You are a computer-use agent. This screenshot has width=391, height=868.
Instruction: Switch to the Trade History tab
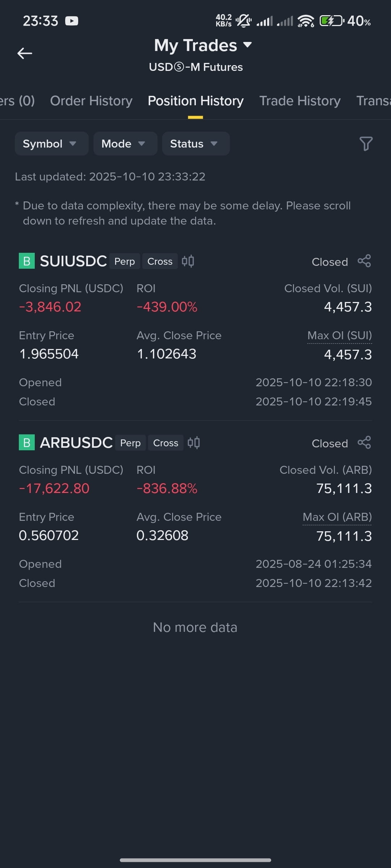[x=300, y=101]
